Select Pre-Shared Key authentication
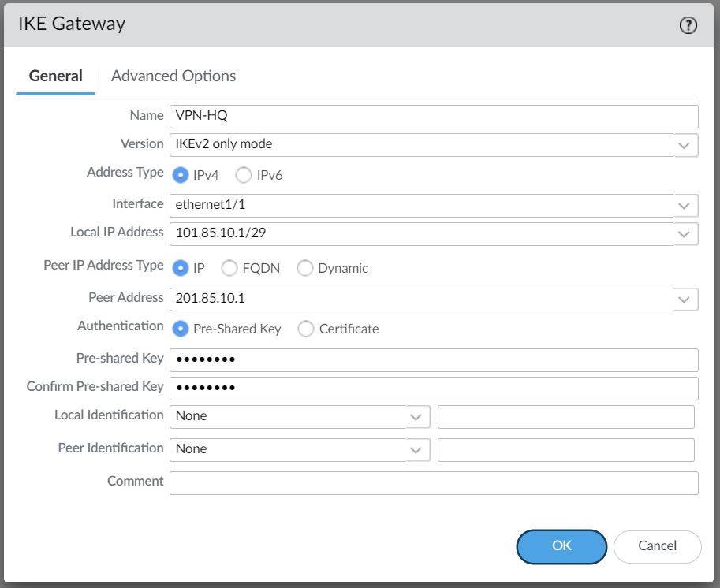The height and width of the screenshot is (588, 720). (181, 329)
